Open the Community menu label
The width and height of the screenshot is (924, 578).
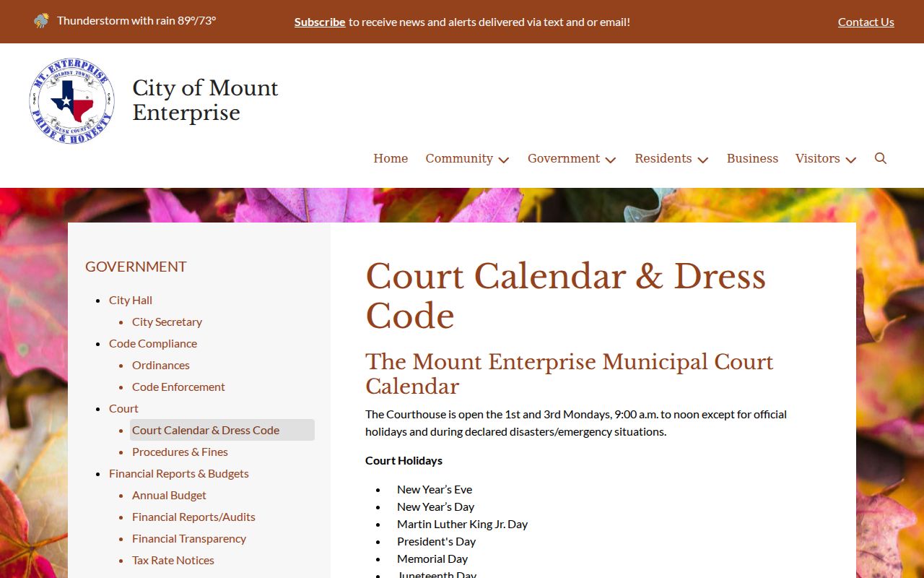coord(459,158)
